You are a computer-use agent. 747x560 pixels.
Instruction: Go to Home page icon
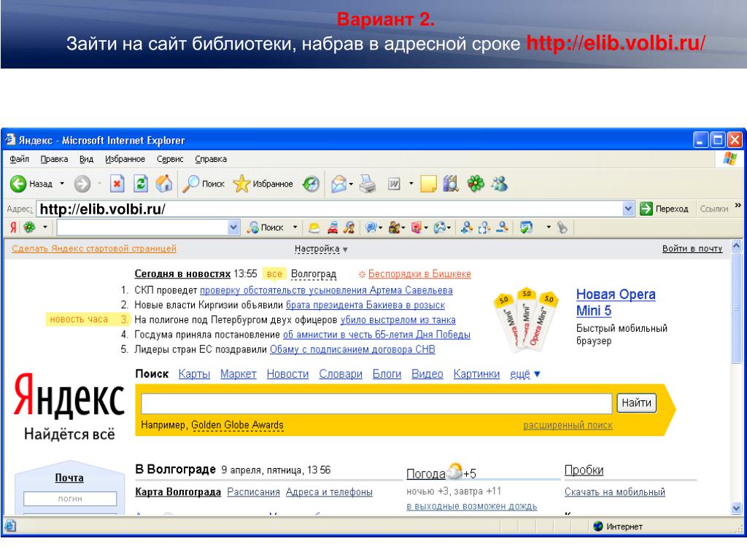click(x=164, y=184)
